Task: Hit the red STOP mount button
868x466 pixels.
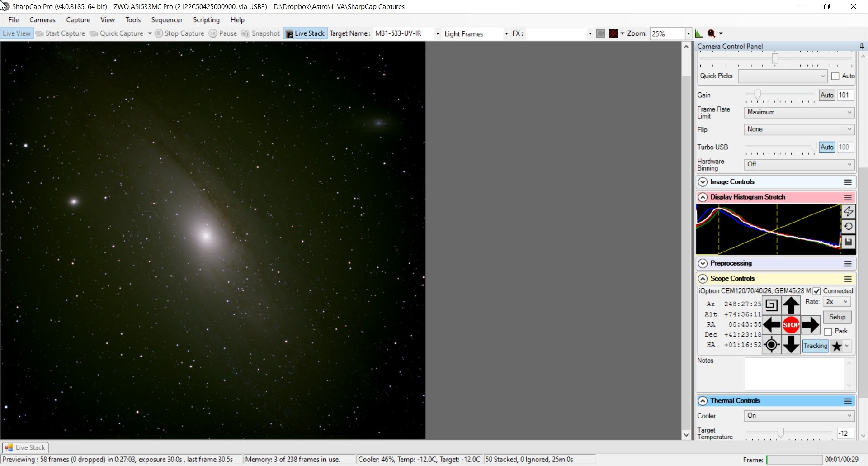Action: coord(791,325)
